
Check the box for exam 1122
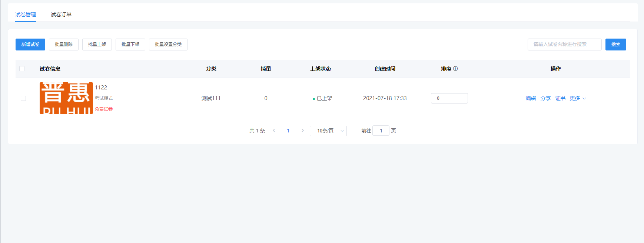tap(23, 98)
